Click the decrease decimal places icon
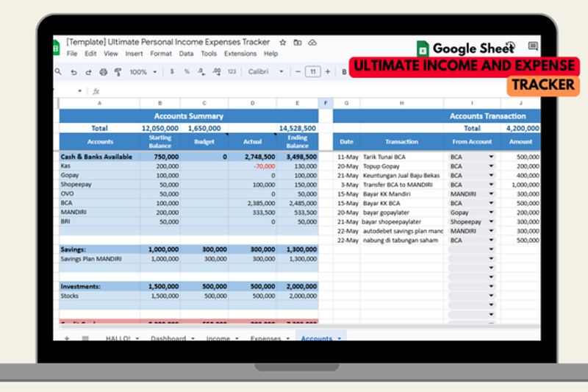Image resolution: width=588 pixels, height=392 pixels. 201,71
